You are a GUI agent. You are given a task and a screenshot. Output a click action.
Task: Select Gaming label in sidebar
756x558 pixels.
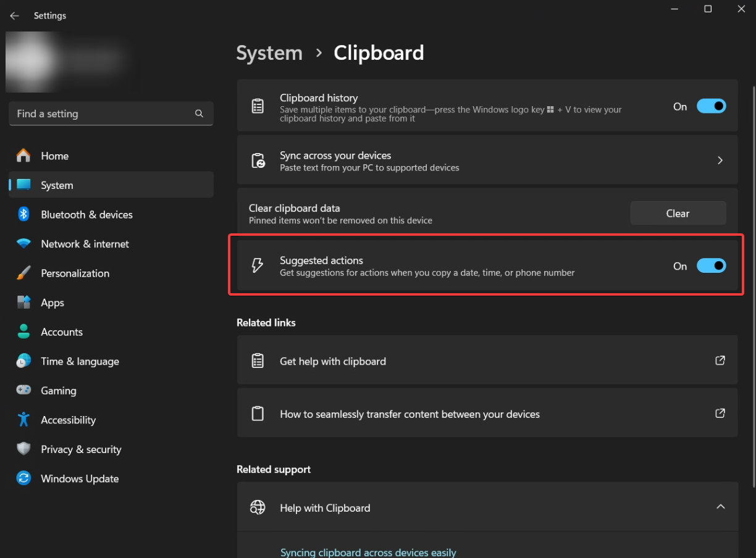pos(59,391)
